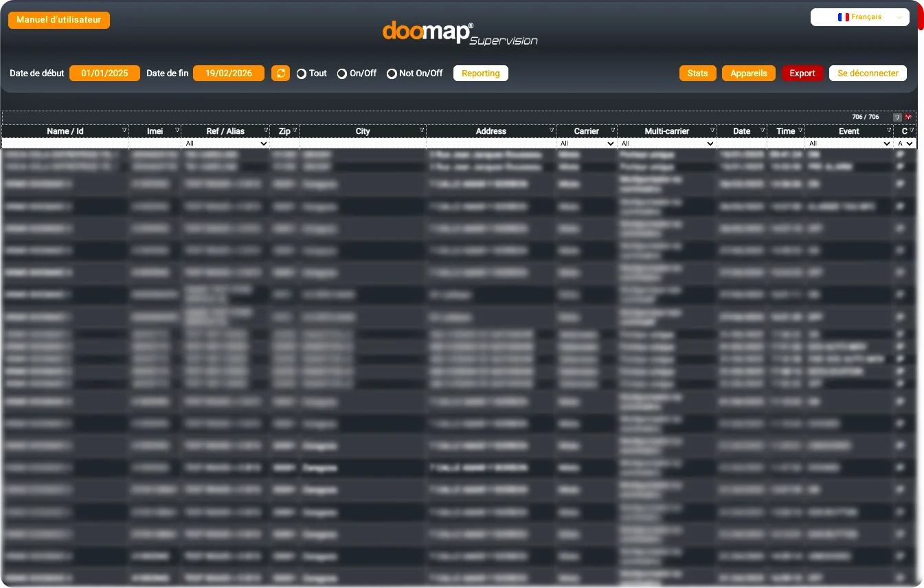The image size is (924, 588).
Task: Click the filter icon in City column header
Action: pos(422,130)
